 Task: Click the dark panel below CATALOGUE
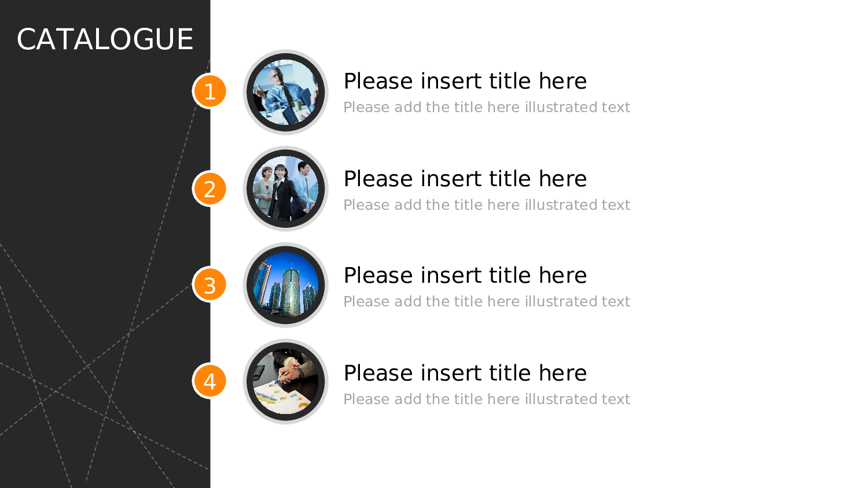pyautogui.click(x=87, y=145)
